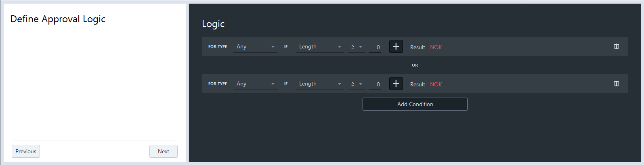Proceed with the Next button
Viewport: 644px width, 165px height.
click(164, 151)
